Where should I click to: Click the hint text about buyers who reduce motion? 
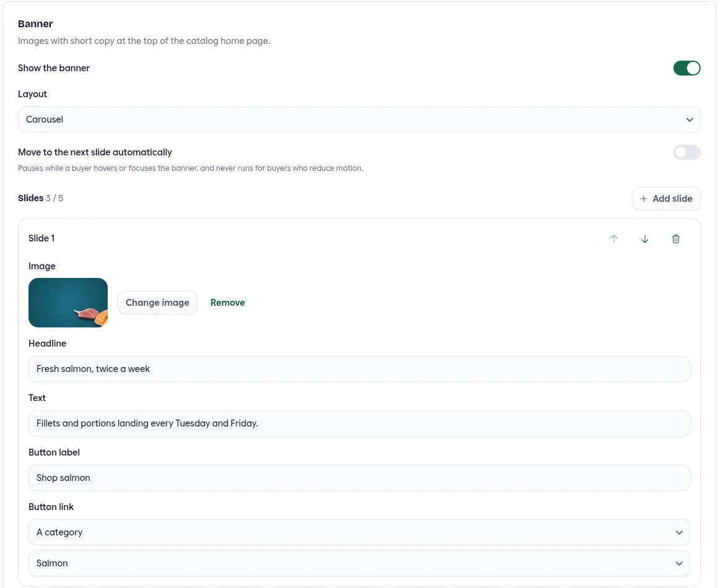pyautogui.click(x=191, y=168)
